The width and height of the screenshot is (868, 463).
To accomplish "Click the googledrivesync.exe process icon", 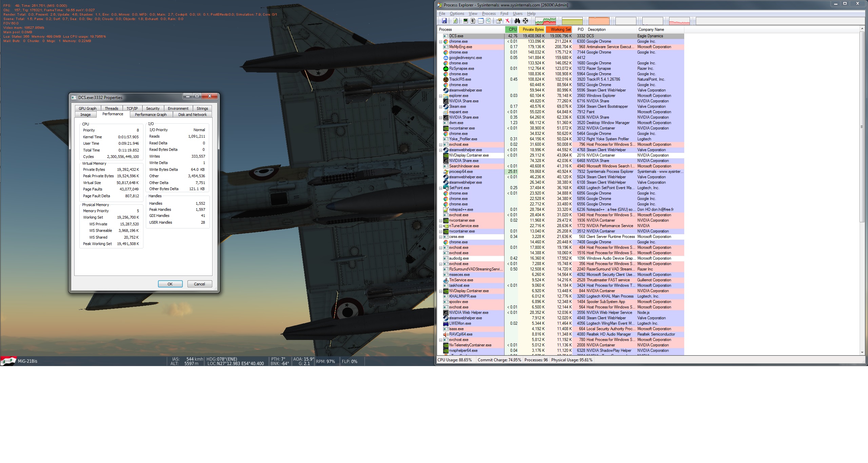I will [x=446, y=58].
